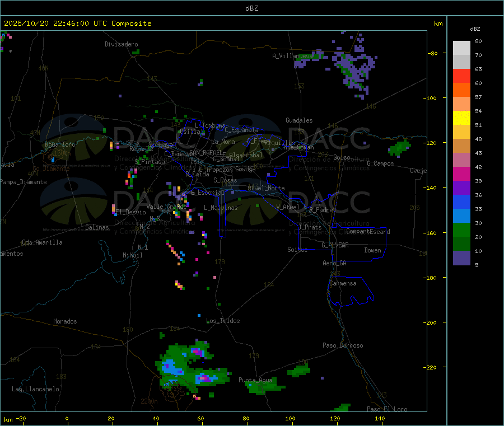
Task: Click the timestamp '2025/10/20 22:46:00 UTC Composite'
Action: tap(77, 24)
